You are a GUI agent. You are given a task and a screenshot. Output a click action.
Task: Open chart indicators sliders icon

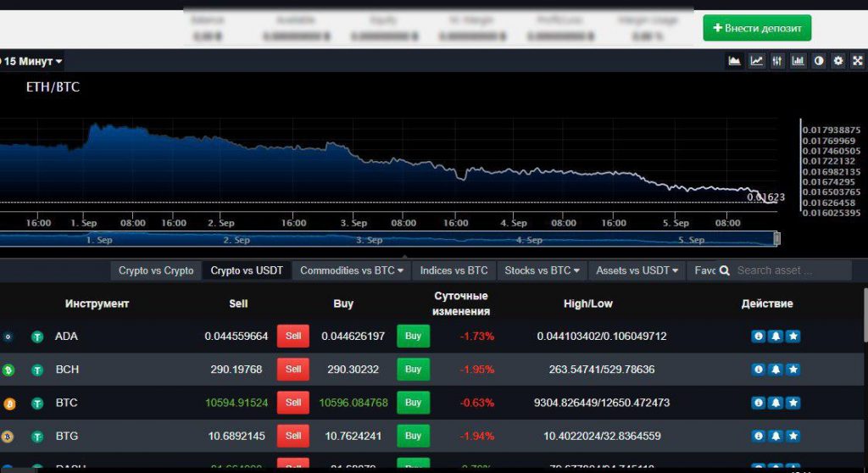(x=777, y=61)
